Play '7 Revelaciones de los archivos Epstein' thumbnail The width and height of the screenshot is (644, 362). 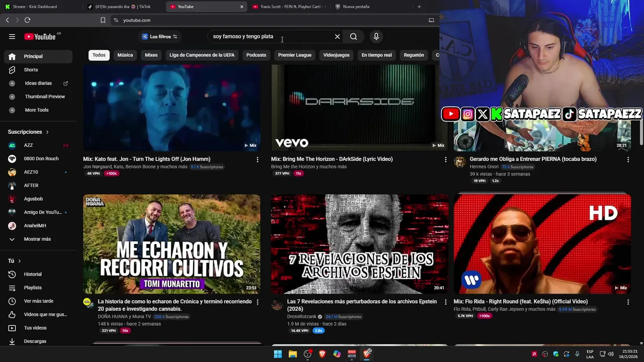359,244
